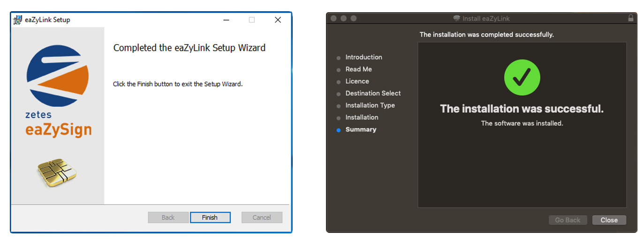Click Finish in eaZyLink Setup wizard
644x239 pixels.
click(210, 217)
